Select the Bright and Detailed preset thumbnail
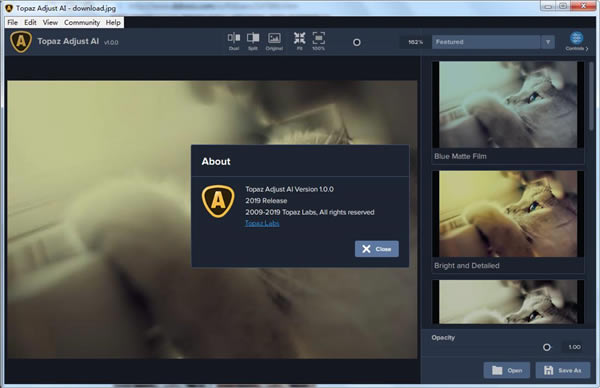Image resolution: width=600 pixels, height=388 pixels. 508,214
